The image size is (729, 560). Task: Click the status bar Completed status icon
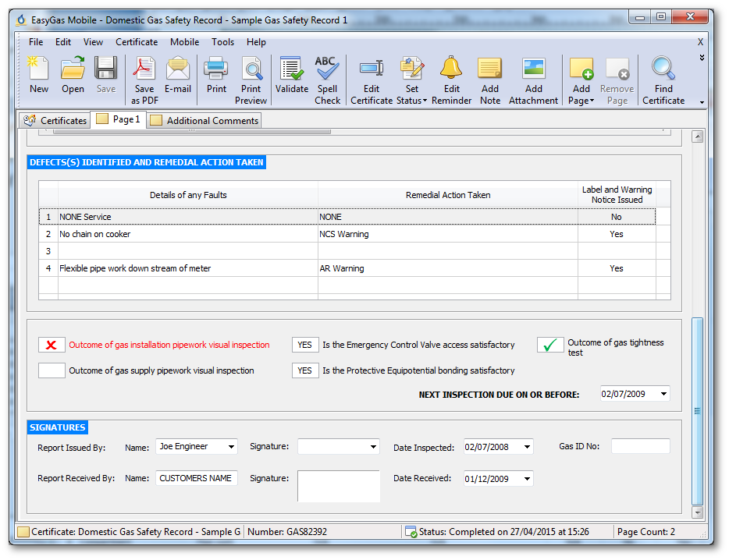coord(411,532)
